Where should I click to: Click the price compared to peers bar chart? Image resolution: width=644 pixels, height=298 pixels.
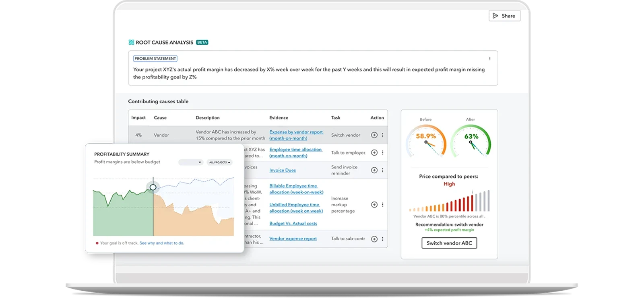[449, 201]
